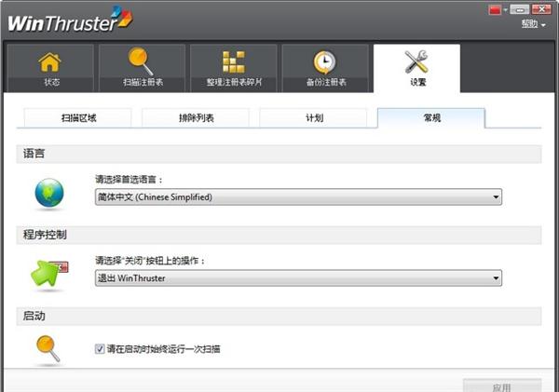Open the 扫描注册表 scan tab
Image resolution: width=559 pixels, height=392 pixels.
pyautogui.click(x=141, y=68)
